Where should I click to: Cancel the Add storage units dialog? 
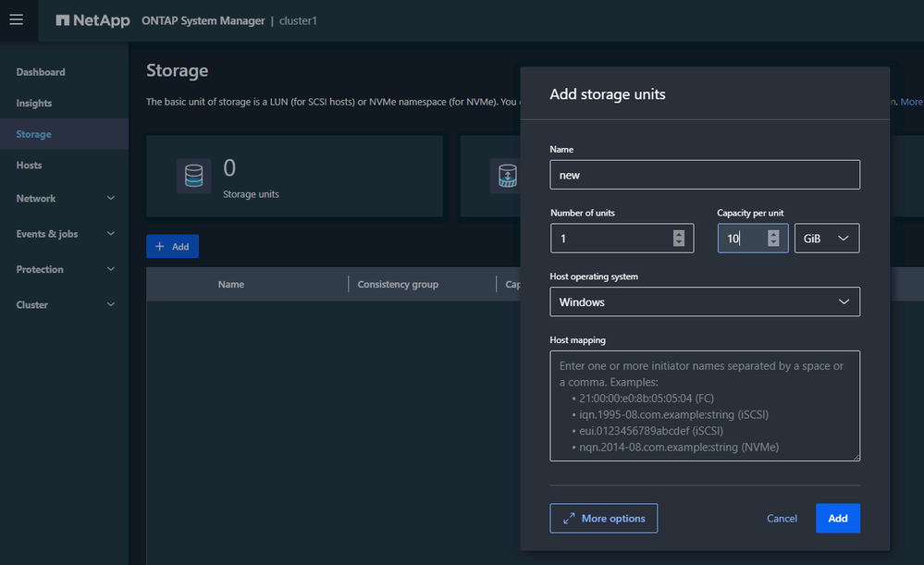(x=782, y=519)
